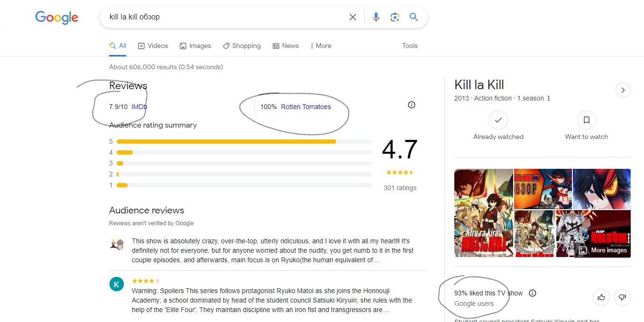Add show to Want to watch
The height and width of the screenshot is (322, 644).
click(586, 120)
